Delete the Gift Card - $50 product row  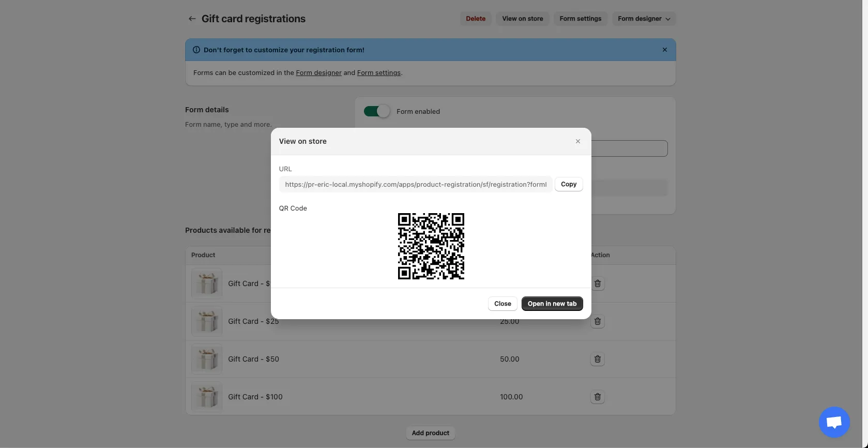[598, 359]
